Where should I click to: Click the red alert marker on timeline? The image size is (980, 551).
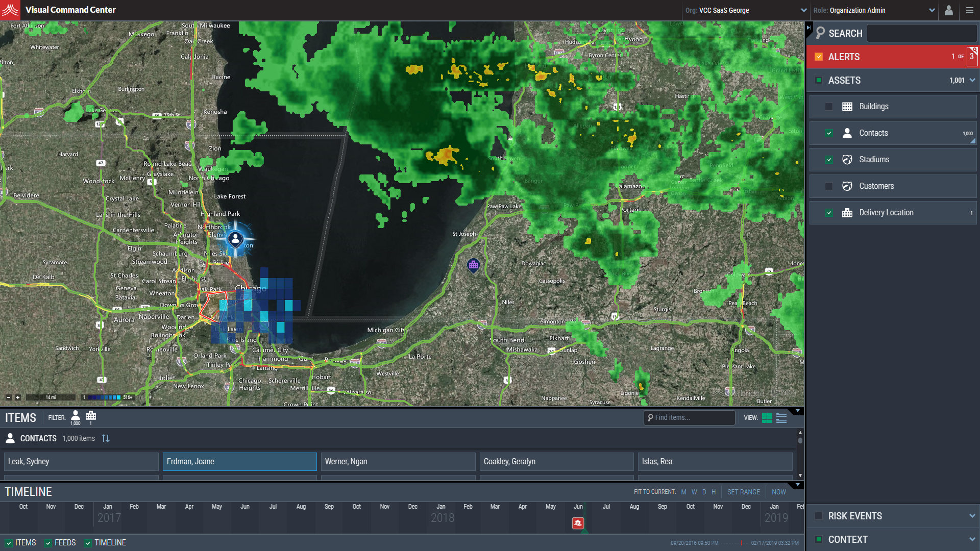click(578, 523)
